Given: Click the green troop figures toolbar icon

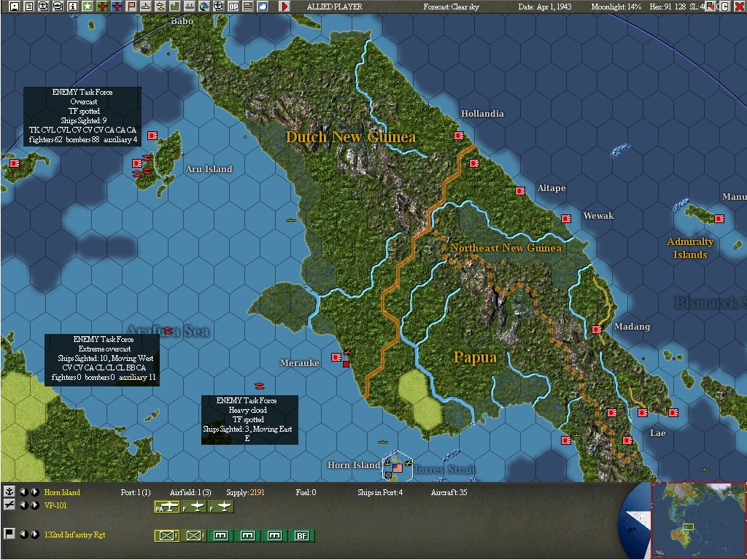Looking at the screenshot, I should point(190,6).
